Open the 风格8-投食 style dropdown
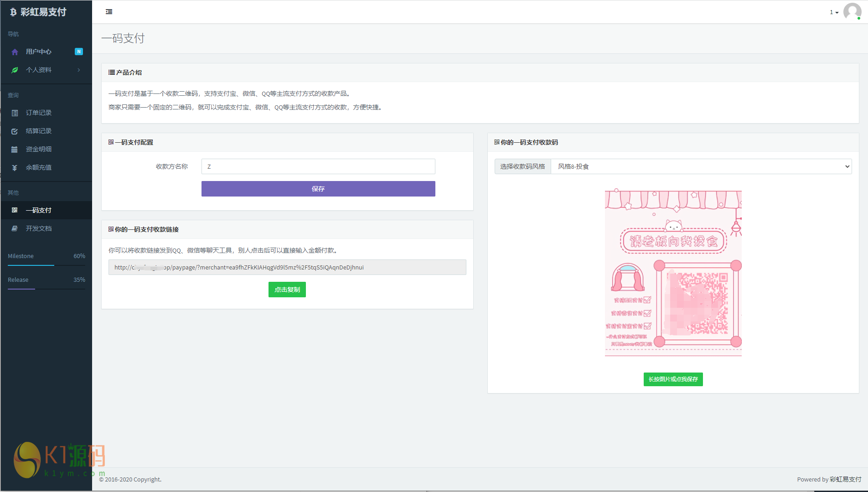The image size is (868, 492). coord(701,166)
